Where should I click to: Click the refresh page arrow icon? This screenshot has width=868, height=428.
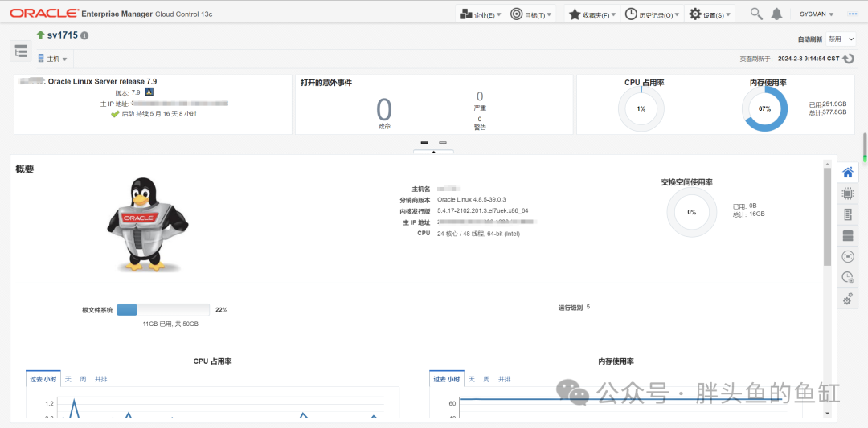coord(849,59)
